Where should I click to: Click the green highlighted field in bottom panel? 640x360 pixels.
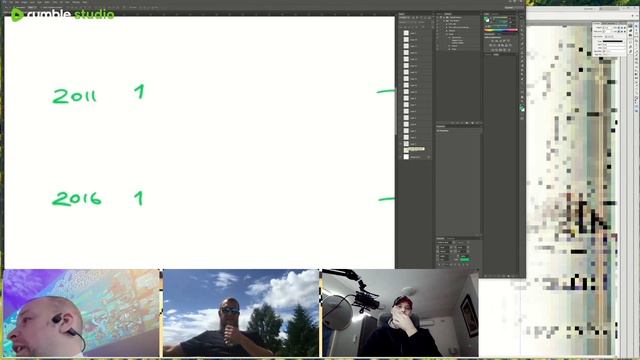click(x=464, y=260)
